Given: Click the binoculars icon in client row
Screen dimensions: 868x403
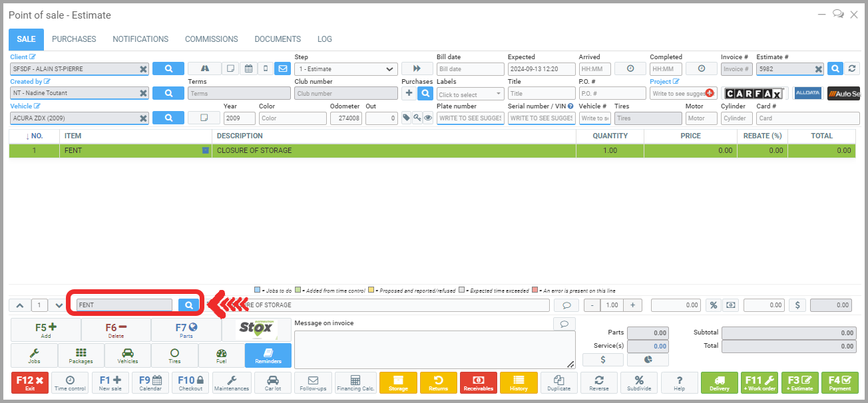Looking at the screenshot, I should [x=204, y=68].
